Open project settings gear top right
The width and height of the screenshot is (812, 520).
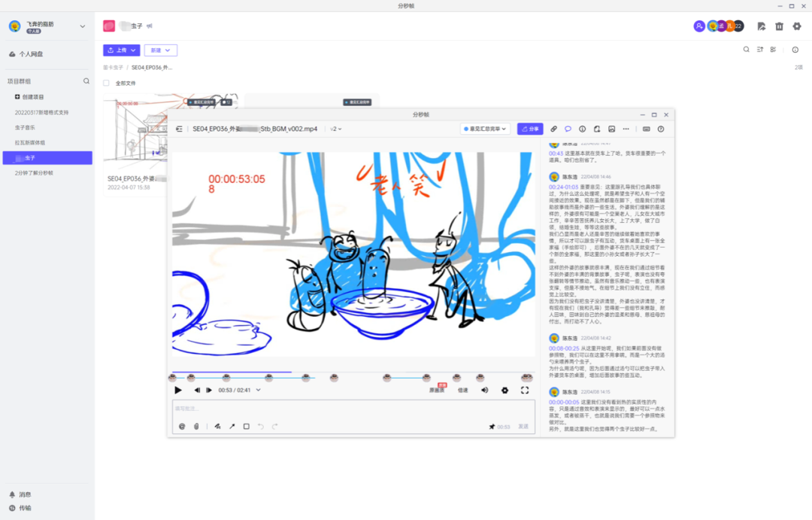tap(797, 26)
